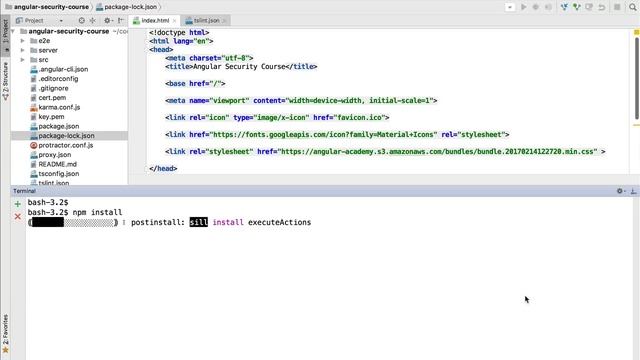
Task: Expand the e2e folder
Action: tap(22, 41)
